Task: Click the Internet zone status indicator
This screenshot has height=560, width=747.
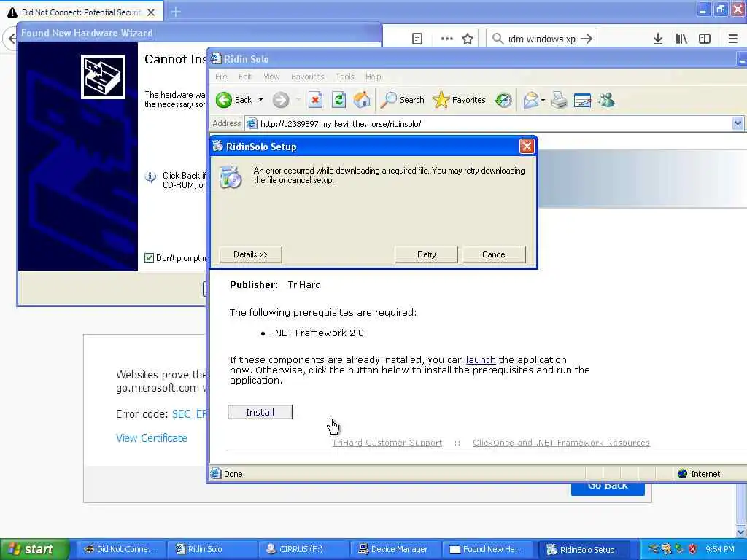Action: pyautogui.click(x=699, y=474)
